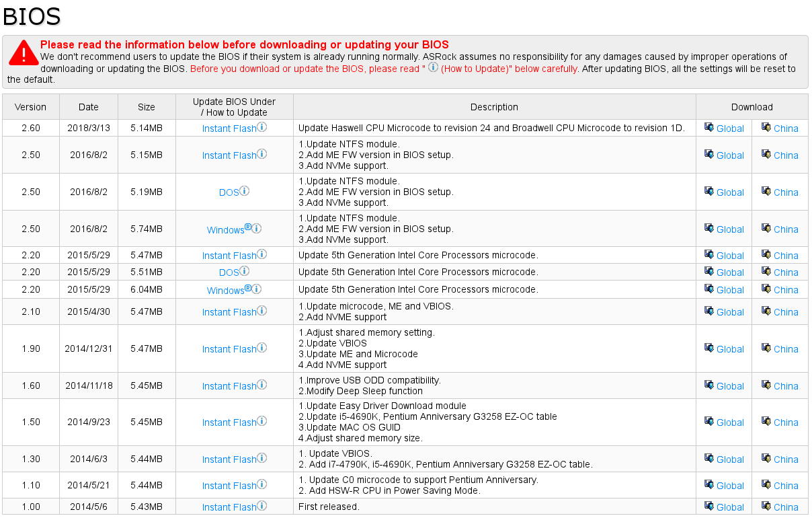
Task: Click info icon beside Windows in the 5.74MB row
Action: click(x=257, y=228)
